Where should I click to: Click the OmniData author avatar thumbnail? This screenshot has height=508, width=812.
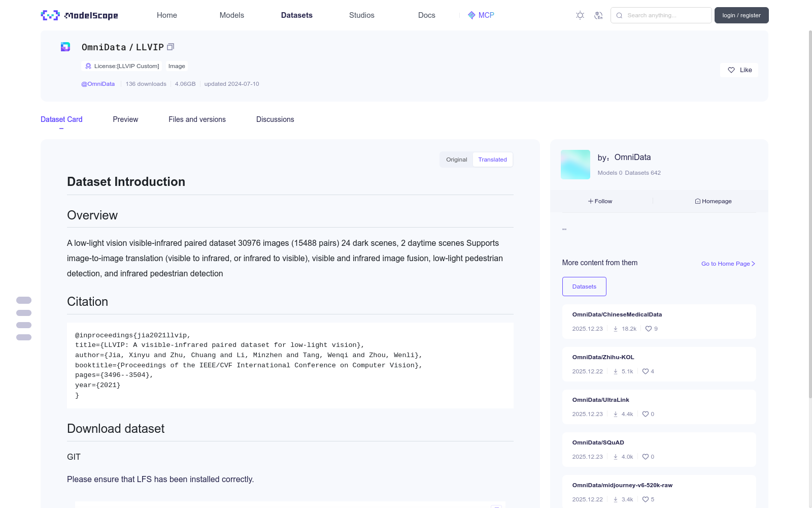pos(576,165)
